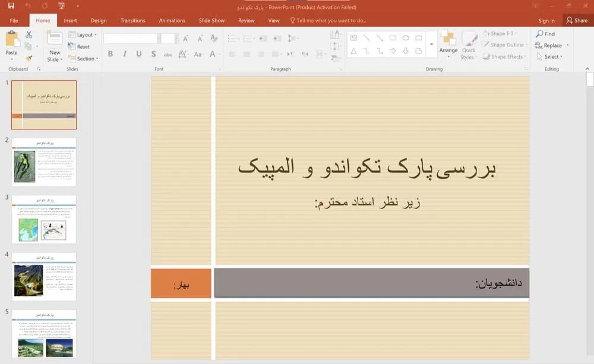Click the Bullets list icon
Viewport: 594px width, 364px height.
point(233,38)
